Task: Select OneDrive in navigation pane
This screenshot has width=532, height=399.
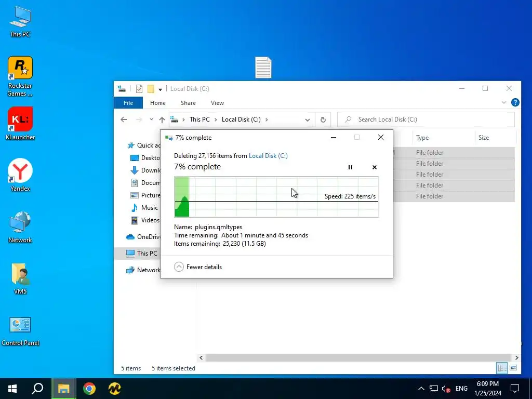Action: click(143, 237)
